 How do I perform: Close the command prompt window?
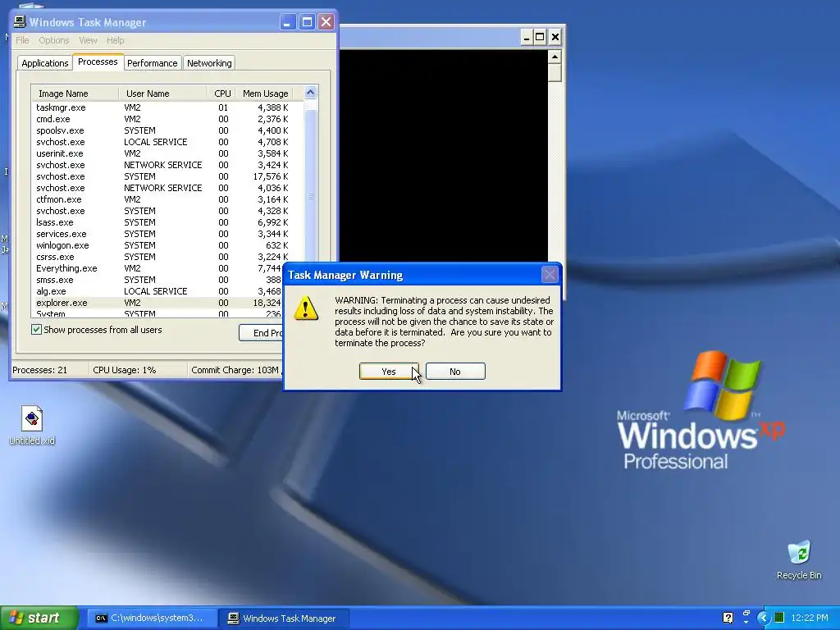click(555, 37)
